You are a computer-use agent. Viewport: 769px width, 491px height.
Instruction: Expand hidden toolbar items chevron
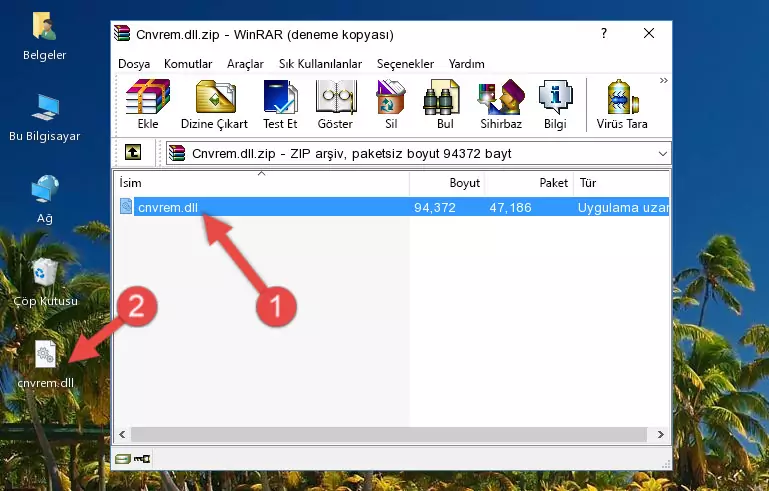coord(664,80)
